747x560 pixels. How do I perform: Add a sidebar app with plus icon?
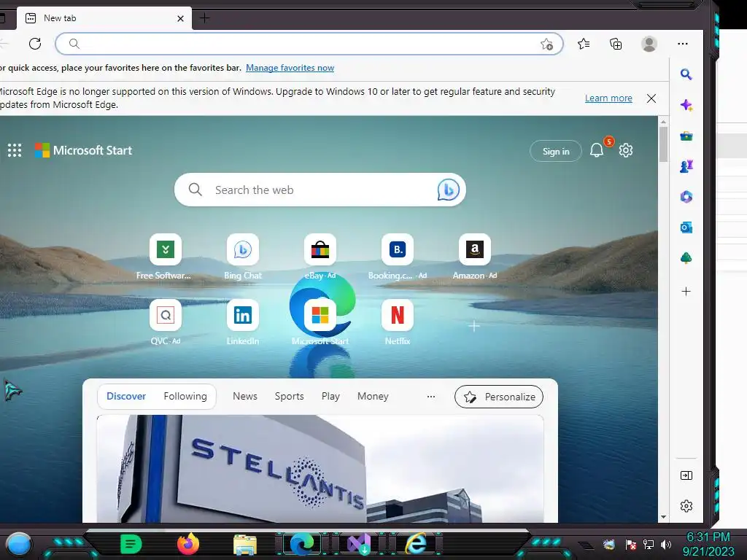(686, 292)
